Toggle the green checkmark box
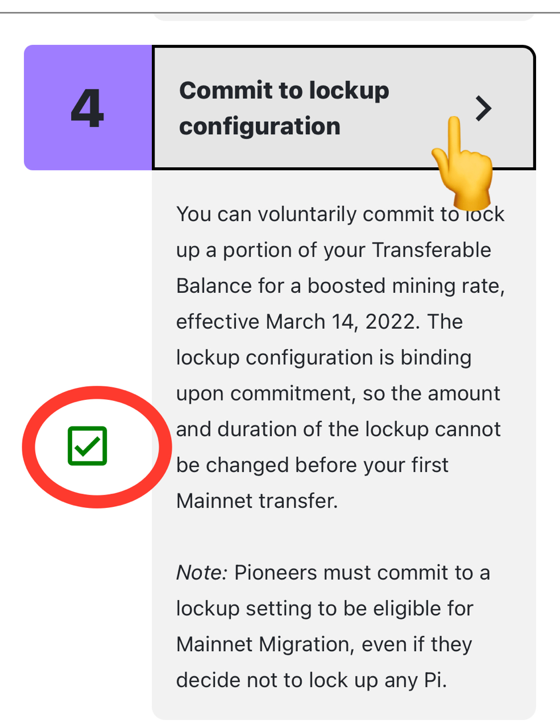This screenshot has height=728, width=560. (x=88, y=446)
